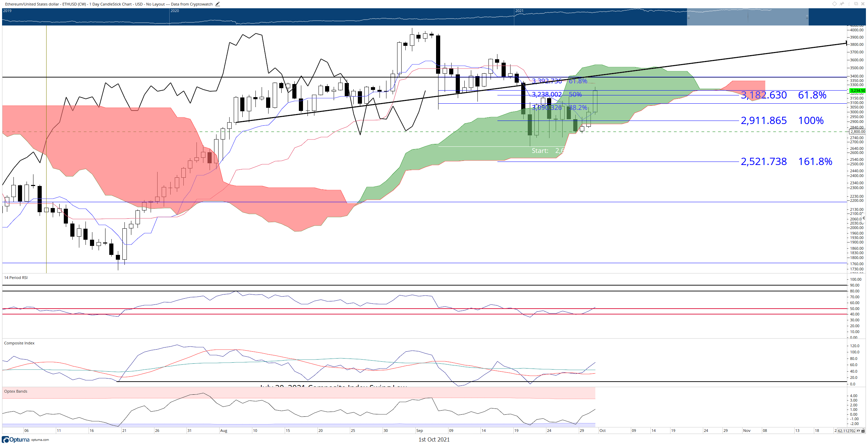Expand the side panel arrow on price axis
This screenshot has height=445, width=868.
click(864, 218)
